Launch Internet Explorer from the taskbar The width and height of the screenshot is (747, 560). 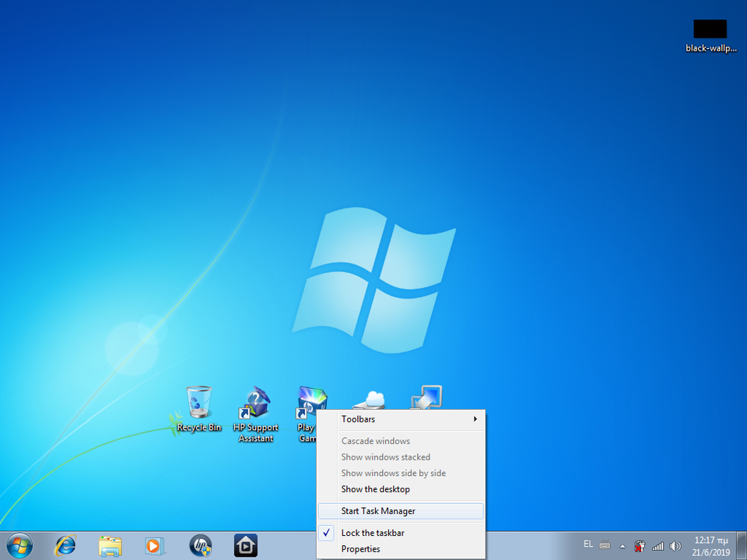tap(65, 546)
